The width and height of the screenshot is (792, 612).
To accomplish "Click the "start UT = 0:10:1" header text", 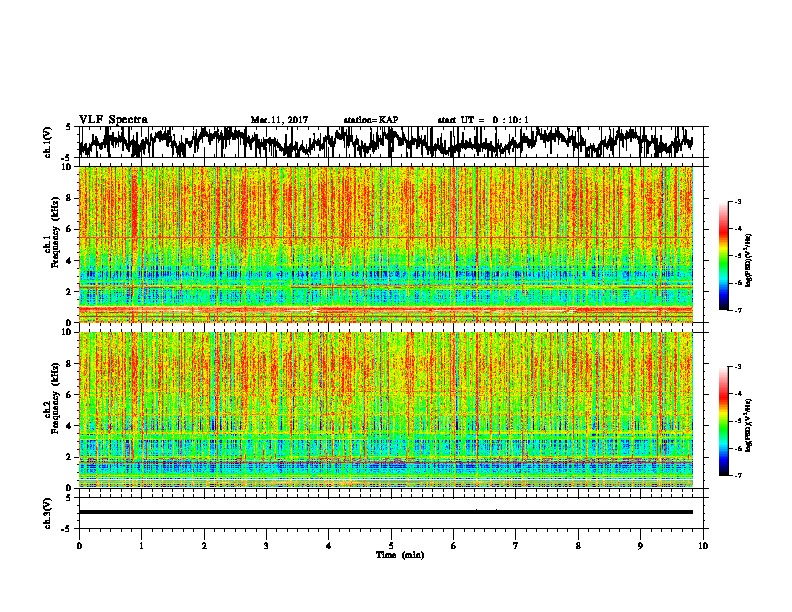I will point(483,120).
